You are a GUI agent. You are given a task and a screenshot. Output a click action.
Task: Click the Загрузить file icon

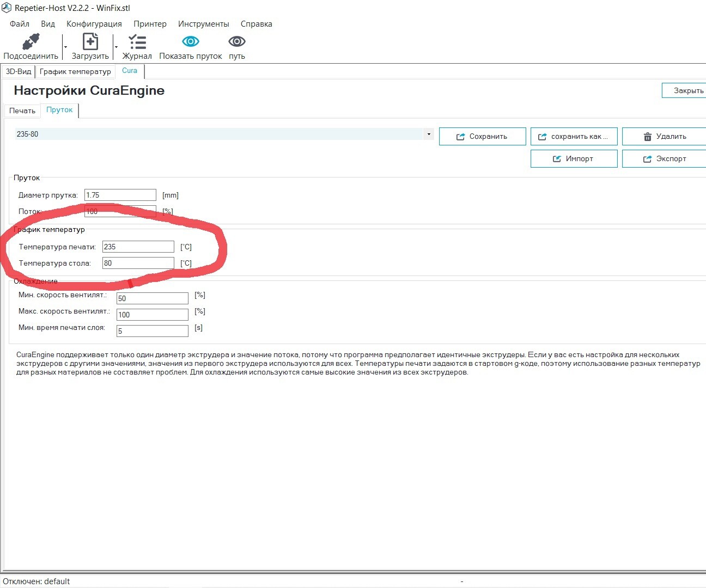[90, 42]
